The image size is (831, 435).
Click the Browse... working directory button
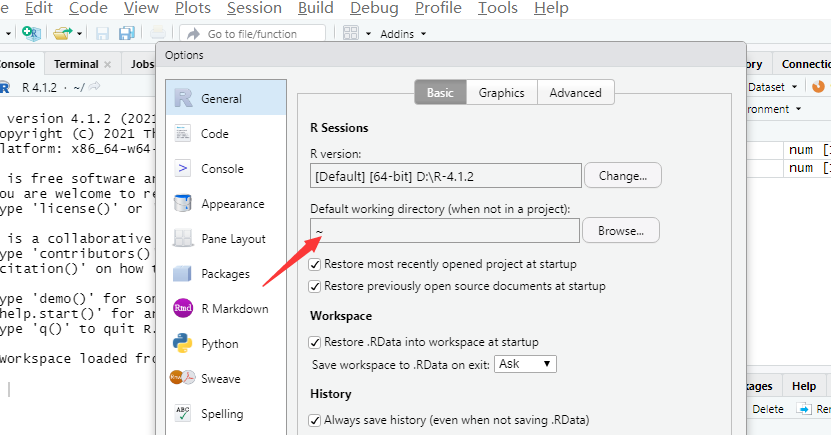[x=621, y=230]
